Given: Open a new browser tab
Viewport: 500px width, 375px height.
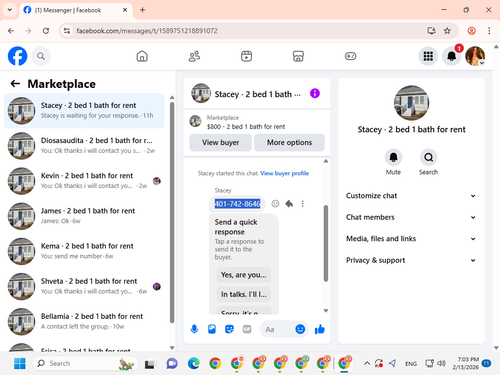Looking at the screenshot, I should [142, 10].
